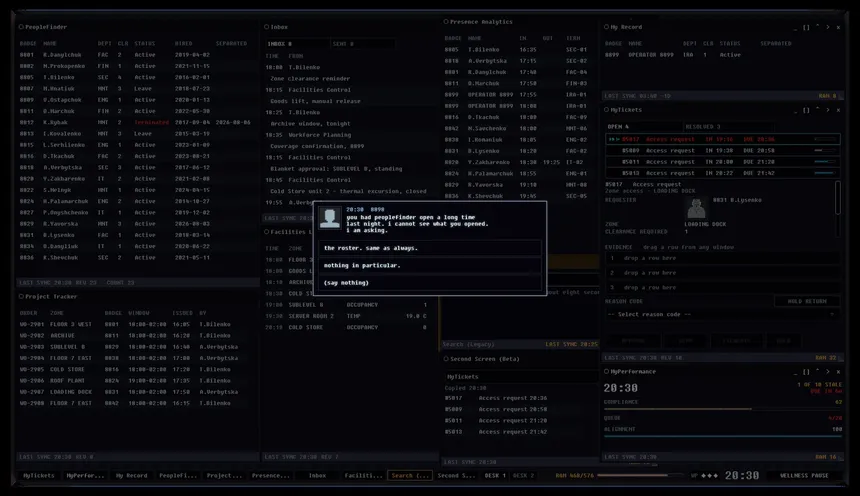
Task: Open My Record from the bottom taskbar
Action: (x=132, y=476)
